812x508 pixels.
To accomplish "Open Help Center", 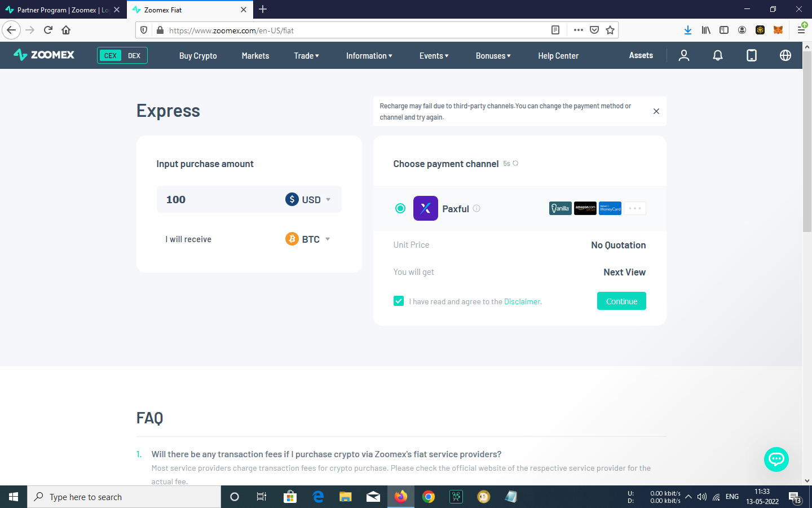I will click(x=558, y=56).
